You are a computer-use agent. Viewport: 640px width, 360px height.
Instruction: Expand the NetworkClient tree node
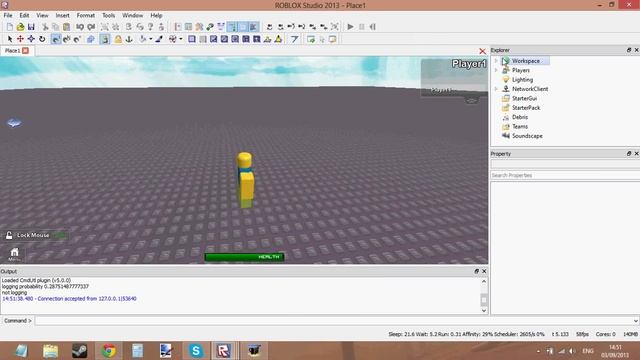click(496, 89)
